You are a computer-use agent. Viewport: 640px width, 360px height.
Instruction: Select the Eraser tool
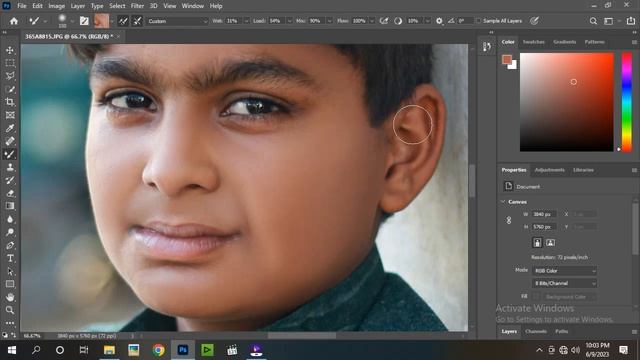10,193
